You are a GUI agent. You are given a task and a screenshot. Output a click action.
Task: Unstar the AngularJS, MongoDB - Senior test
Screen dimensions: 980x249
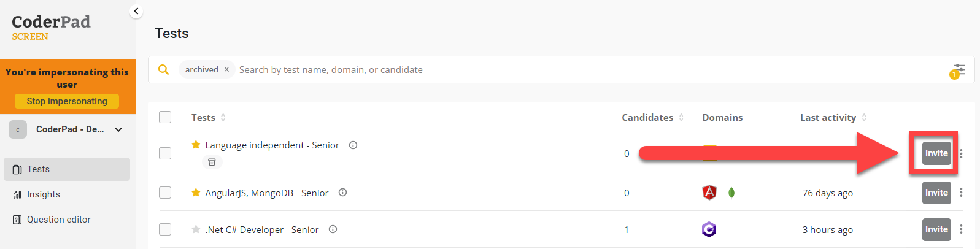click(196, 193)
